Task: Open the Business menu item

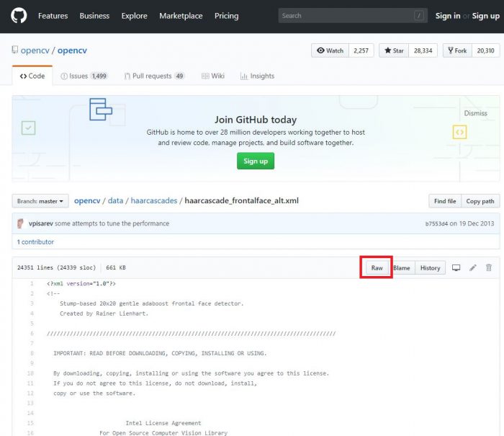Action: 94,16
